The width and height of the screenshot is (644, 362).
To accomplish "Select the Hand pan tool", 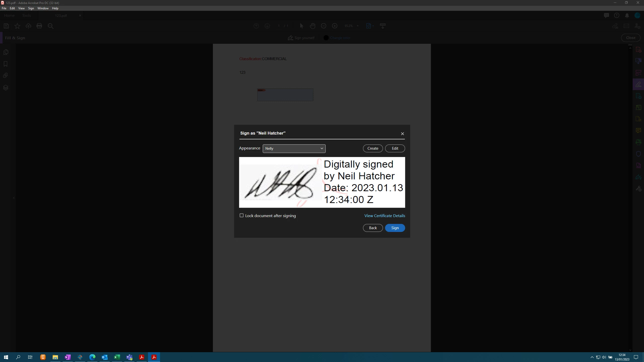I will [x=313, y=26].
